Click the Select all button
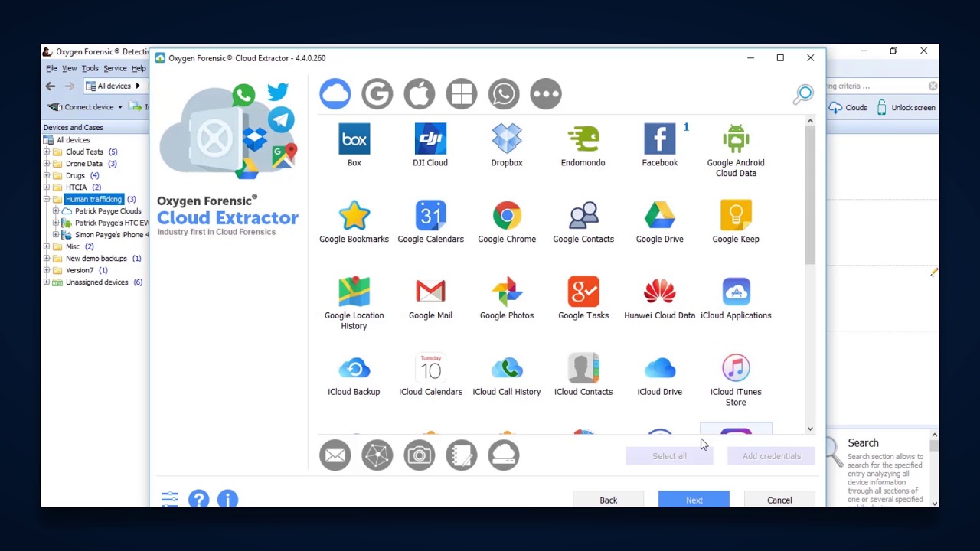Viewport: 980px width, 551px height. (x=669, y=456)
